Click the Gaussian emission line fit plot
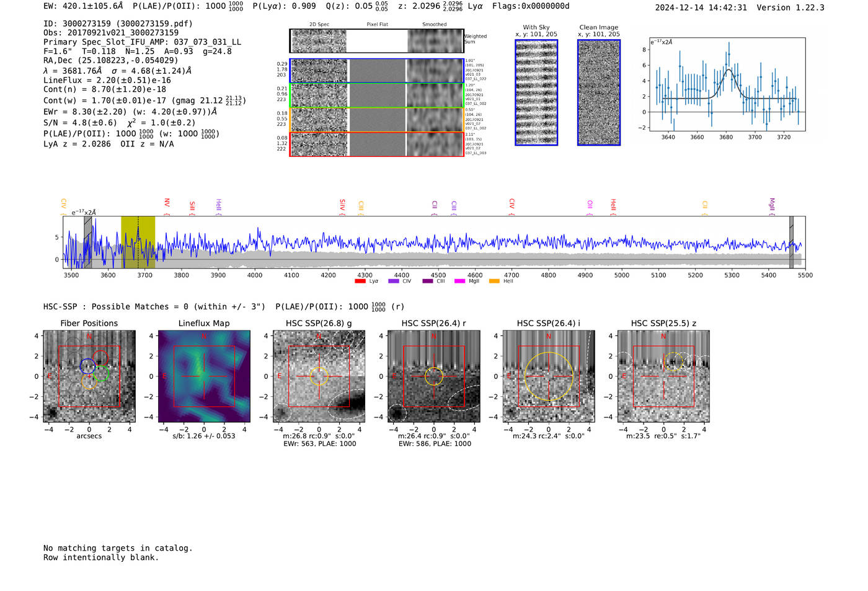Screen dimensions: 868x591 click(x=727, y=84)
